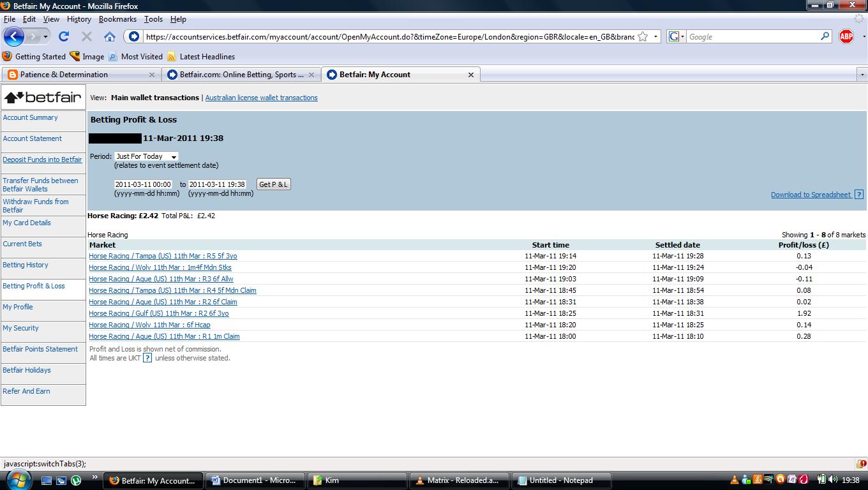Image resolution: width=868 pixels, height=490 pixels.
Task: Open the Adblock Plus ABP icon
Action: pyautogui.click(x=846, y=36)
